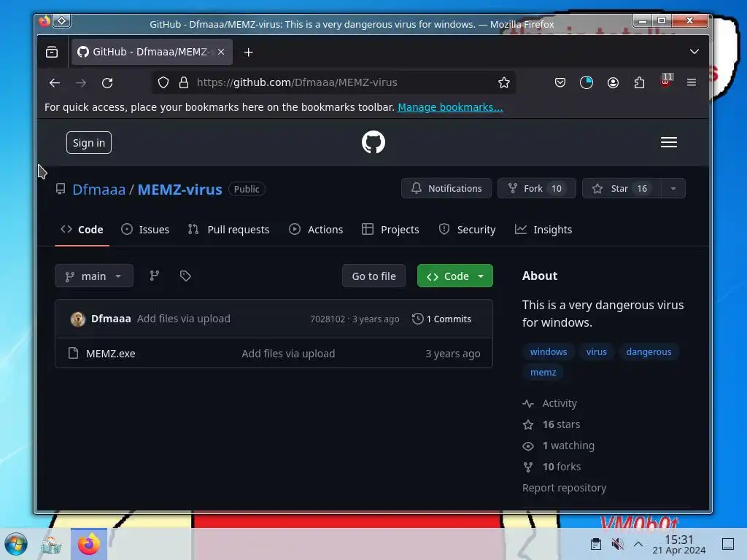Open the main branch dropdown
This screenshot has width=747, height=560.
[x=94, y=276]
